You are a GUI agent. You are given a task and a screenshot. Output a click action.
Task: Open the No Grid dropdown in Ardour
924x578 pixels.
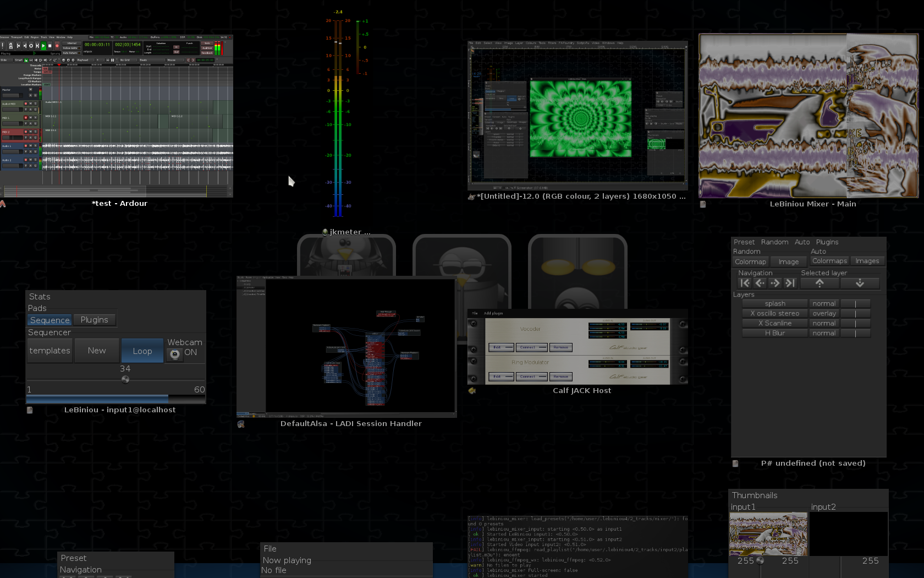pos(128,60)
